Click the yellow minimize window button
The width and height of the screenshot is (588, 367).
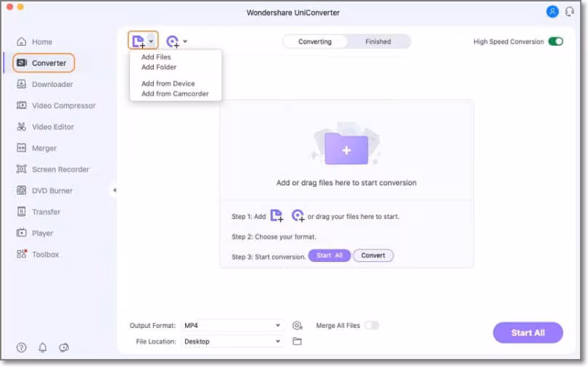click(20, 7)
